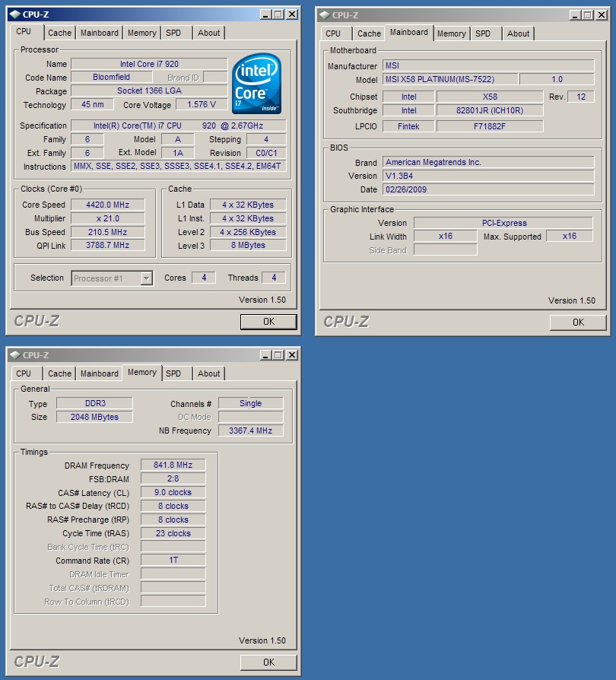Click the 3367.4 MHz NB Frequency value
This screenshot has height=680, width=616.
(250, 431)
